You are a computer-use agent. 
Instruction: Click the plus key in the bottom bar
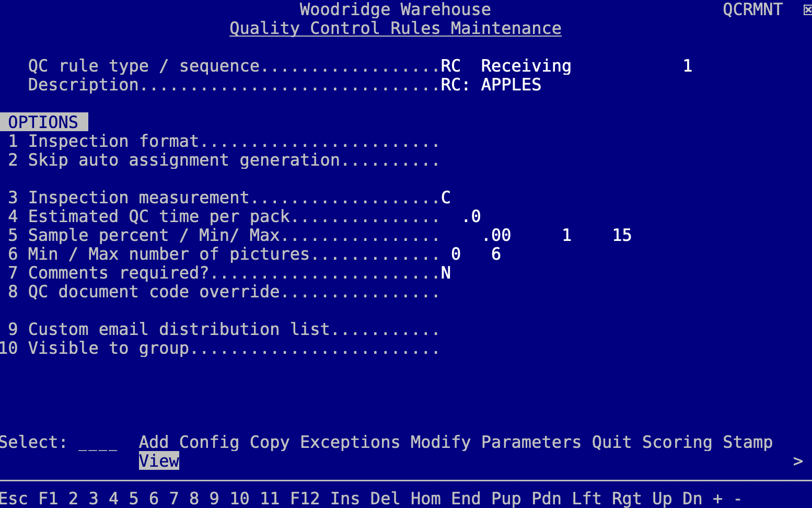click(x=717, y=499)
